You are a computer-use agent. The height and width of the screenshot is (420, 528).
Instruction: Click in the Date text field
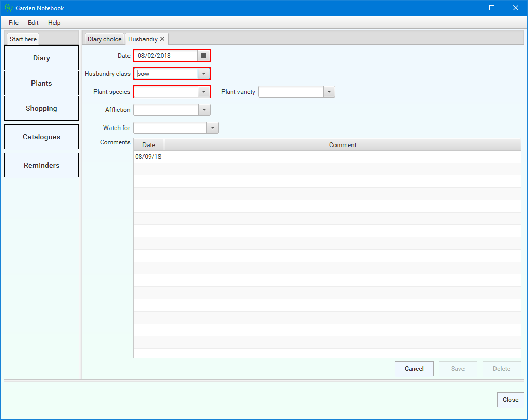click(x=166, y=56)
